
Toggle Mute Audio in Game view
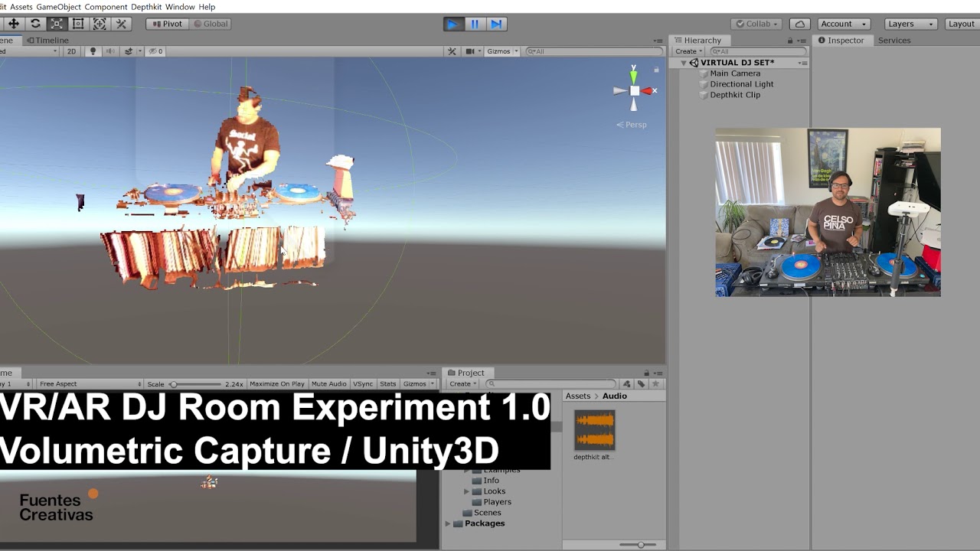coord(328,383)
